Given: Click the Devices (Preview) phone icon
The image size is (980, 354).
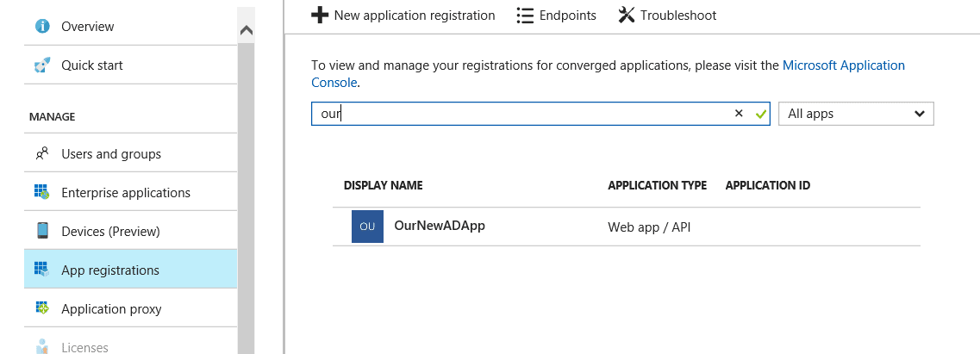Looking at the screenshot, I should 42,231.
